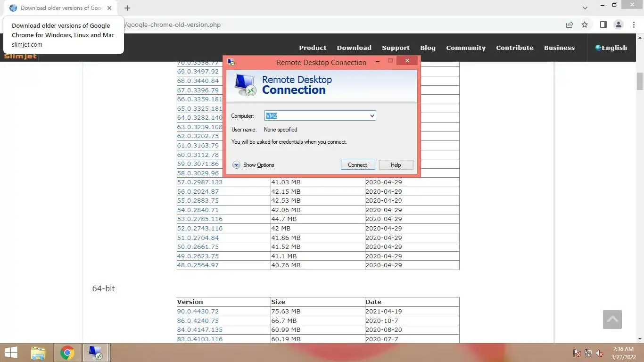Expand Show Options in Remote Desktop

point(253,165)
